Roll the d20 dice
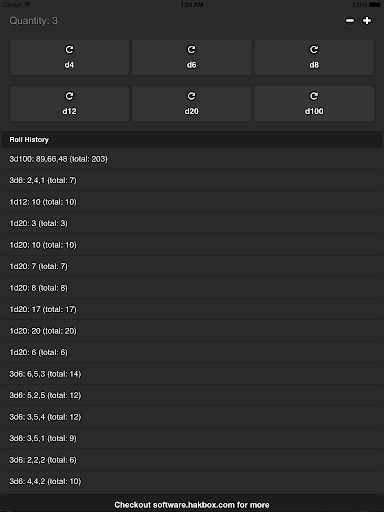This screenshot has width=384, height=512. pyautogui.click(x=192, y=104)
